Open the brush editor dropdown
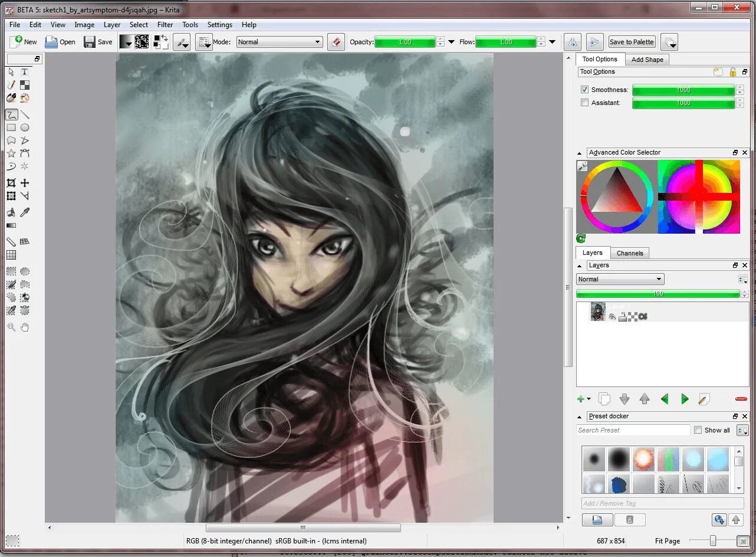Viewport: 756px width, 557px height. 182,42
